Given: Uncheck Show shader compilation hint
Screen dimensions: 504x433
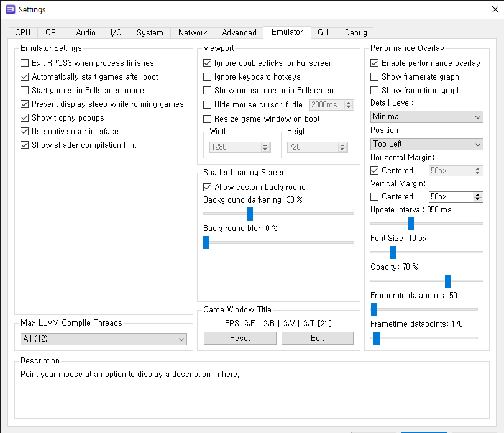Looking at the screenshot, I should pos(78,145).
